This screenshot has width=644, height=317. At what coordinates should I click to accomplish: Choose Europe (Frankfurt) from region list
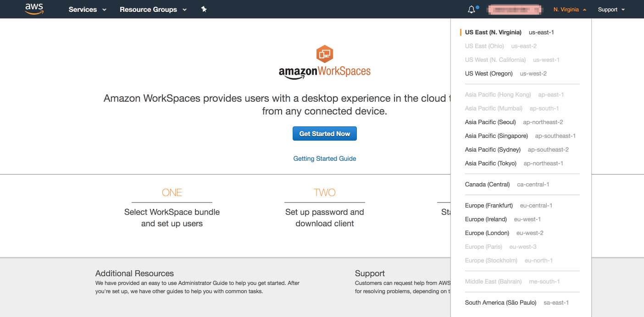[489, 206]
